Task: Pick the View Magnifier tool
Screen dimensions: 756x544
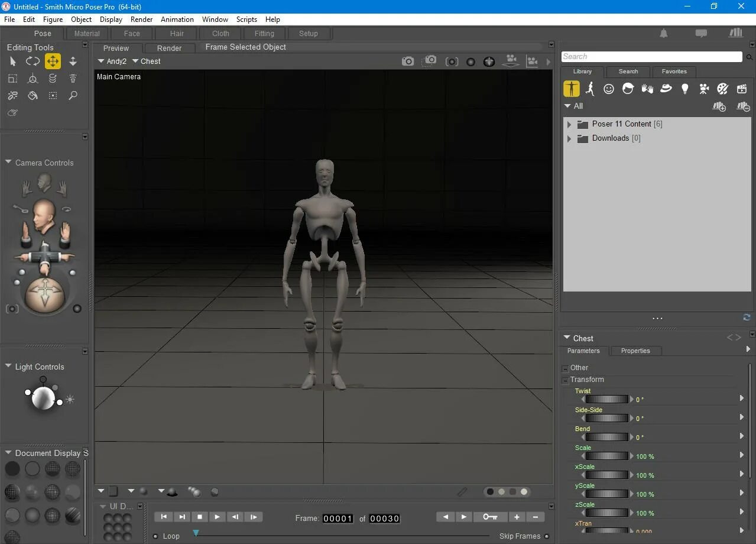Action: (73, 95)
